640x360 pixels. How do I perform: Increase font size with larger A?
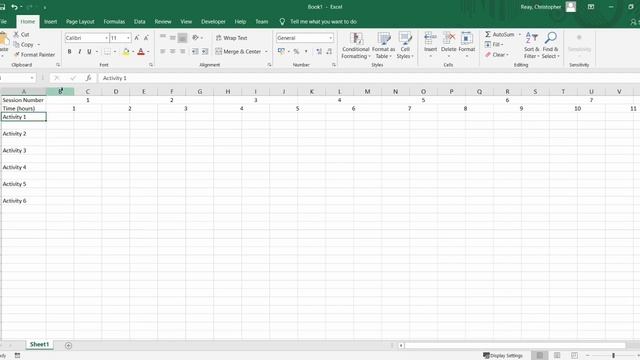point(137,38)
